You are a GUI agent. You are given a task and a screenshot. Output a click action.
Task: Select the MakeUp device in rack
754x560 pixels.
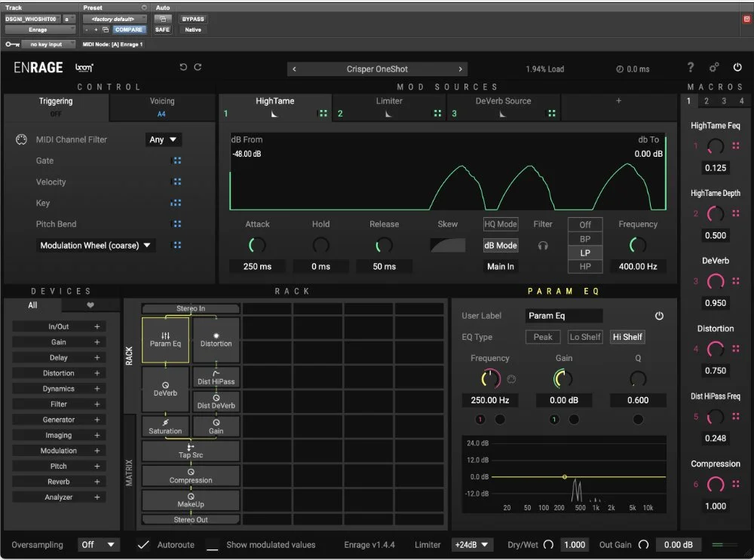[x=191, y=500]
